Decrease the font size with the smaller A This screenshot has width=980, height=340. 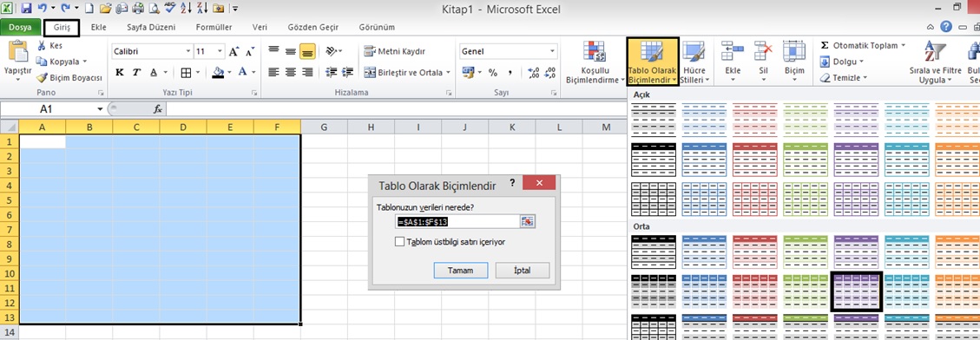pos(249,51)
